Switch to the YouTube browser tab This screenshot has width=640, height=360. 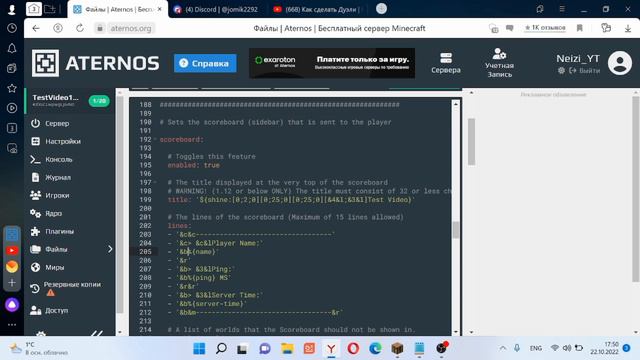tap(317, 9)
